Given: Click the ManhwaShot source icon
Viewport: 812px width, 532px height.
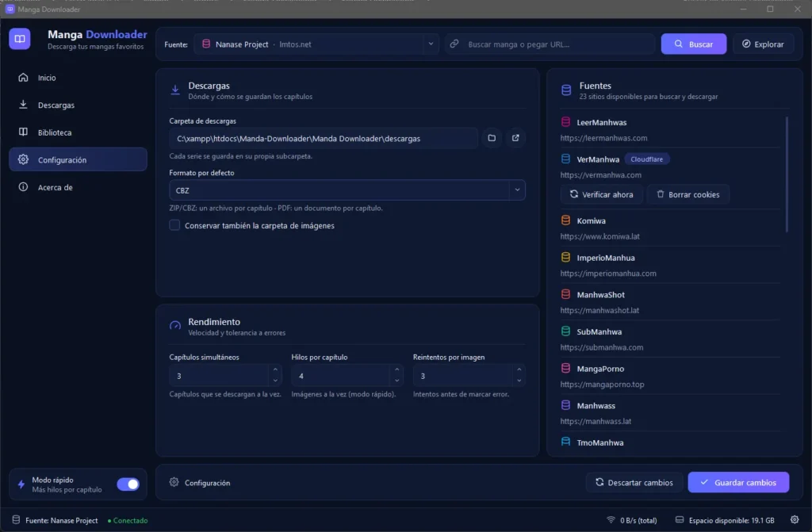Looking at the screenshot, I should 565,294.
